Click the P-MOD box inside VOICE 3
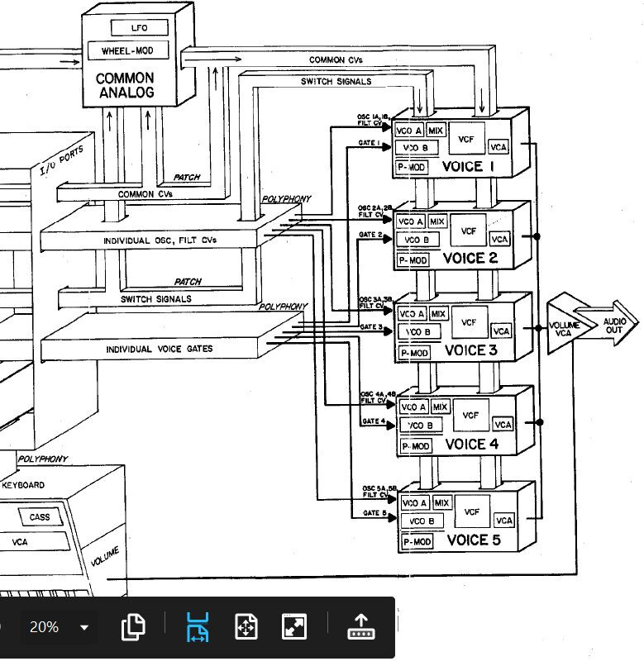This screenshot has width=644, height=666. (414, 353)
